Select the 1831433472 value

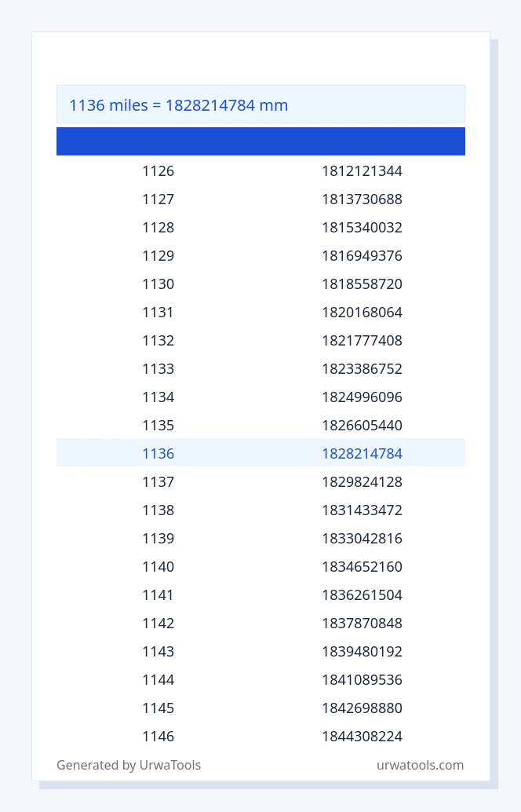pyautogui.click(x=363, y=510)
